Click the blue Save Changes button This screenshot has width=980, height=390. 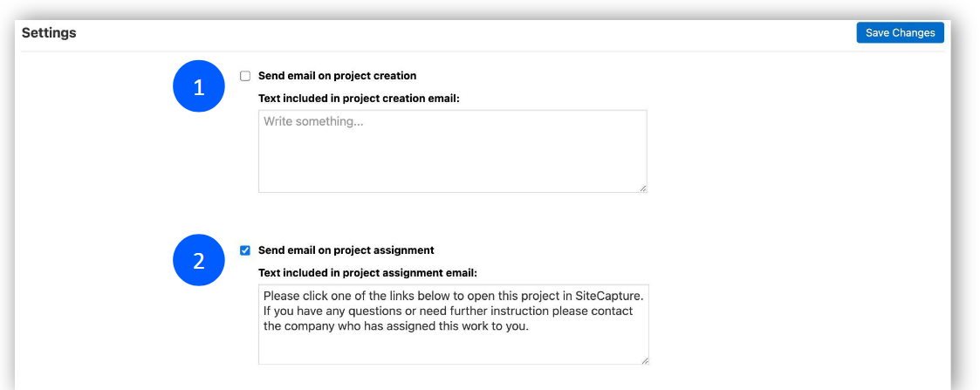pos(900,33)
